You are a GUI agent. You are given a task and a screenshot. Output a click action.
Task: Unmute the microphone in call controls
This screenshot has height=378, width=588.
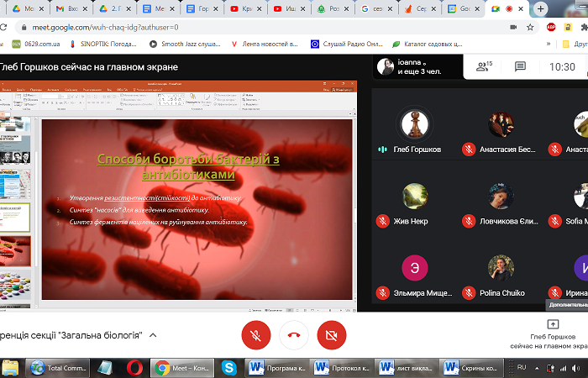(255, 334)
